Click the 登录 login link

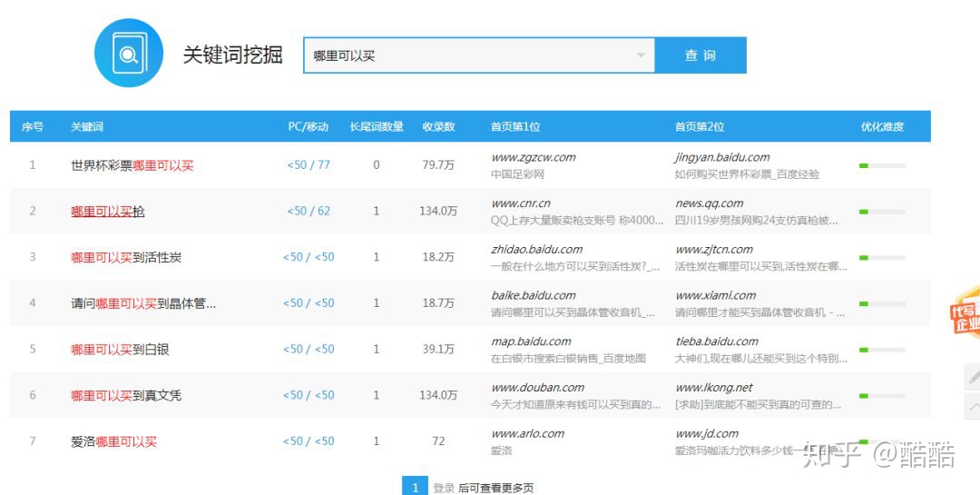pyautogui.click(x=444, y=488)
